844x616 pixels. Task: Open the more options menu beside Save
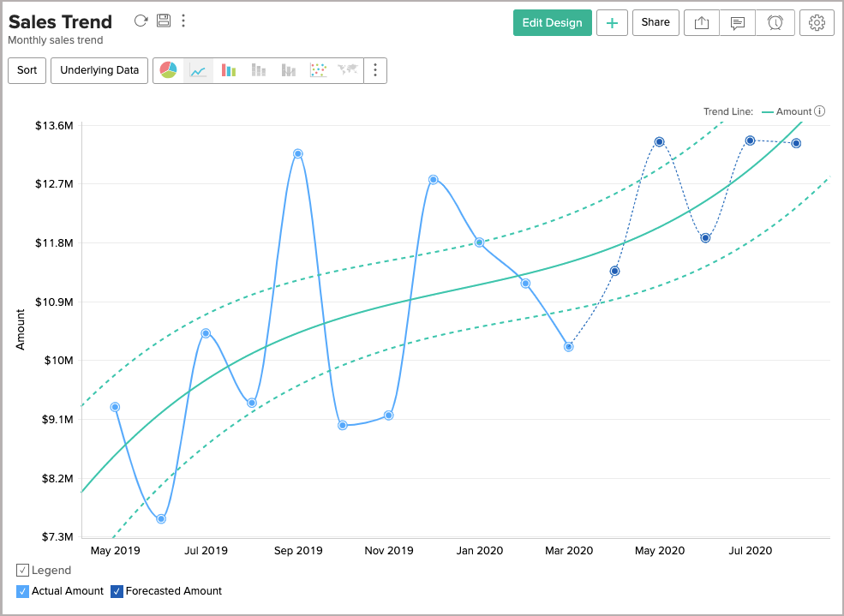[183, 21]
